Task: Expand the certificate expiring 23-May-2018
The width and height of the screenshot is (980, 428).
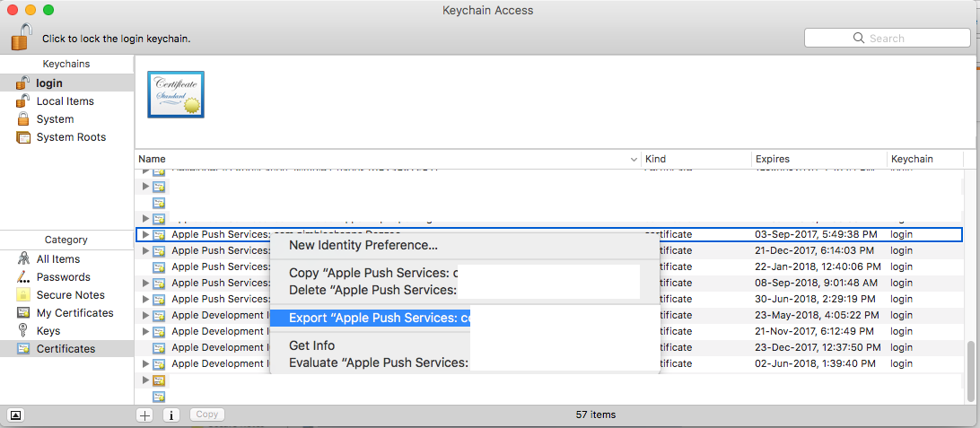Action: [x=145, y=316]
